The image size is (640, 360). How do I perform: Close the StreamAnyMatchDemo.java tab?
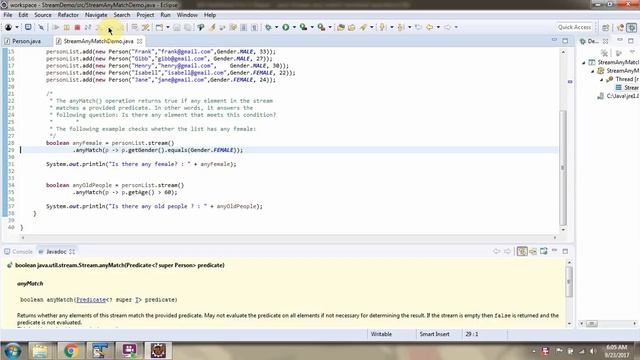(x=140, y=41)
